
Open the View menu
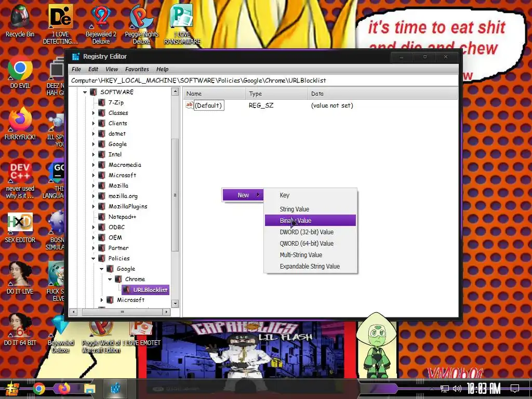click(112, 69)
